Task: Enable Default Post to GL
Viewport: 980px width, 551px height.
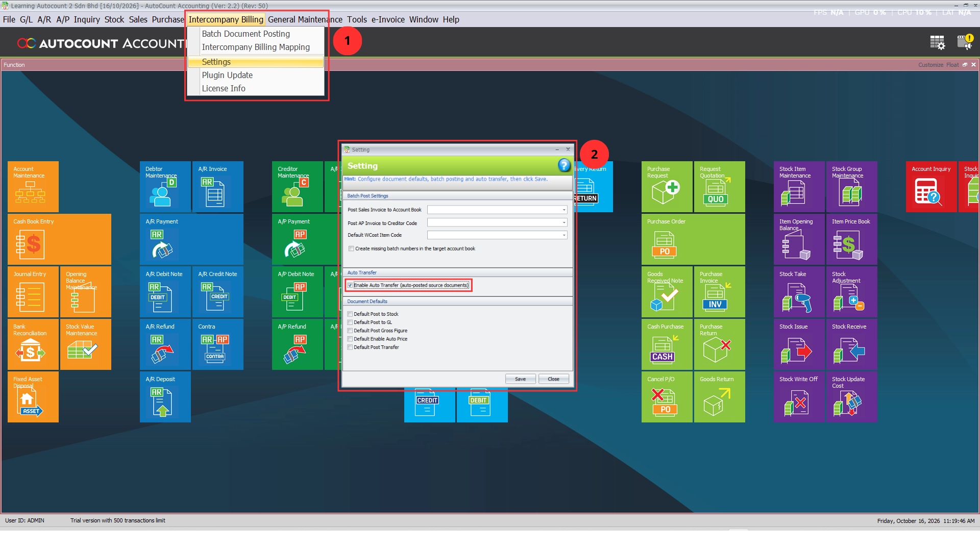Action: (350, 322)
